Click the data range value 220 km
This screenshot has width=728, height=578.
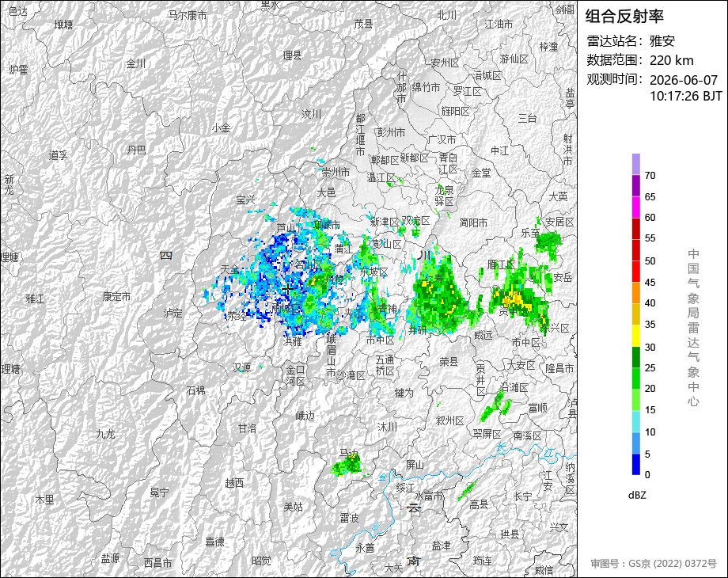(671, 60)
